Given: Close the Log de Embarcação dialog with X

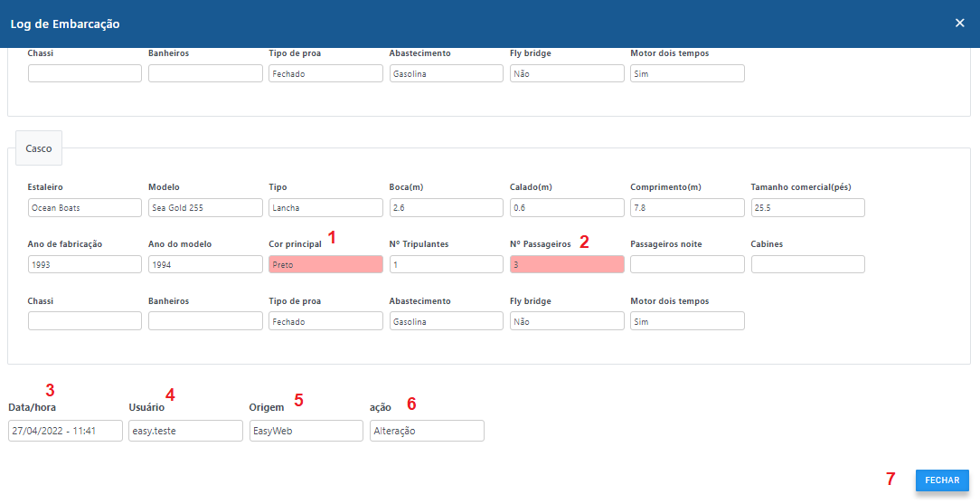Looking at the screenshot, I should pyautogui.click(x=959, y=23).
